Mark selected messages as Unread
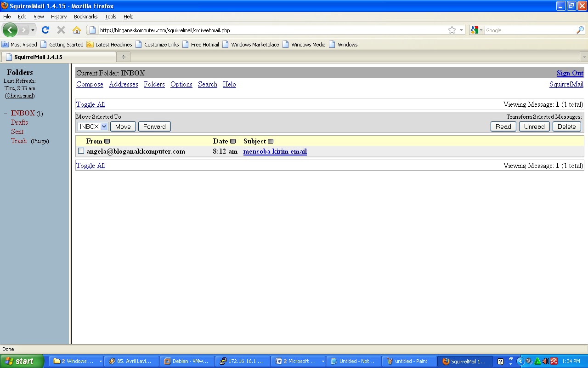This screenshot has height=368, width=588. click(x=534, y=126)
